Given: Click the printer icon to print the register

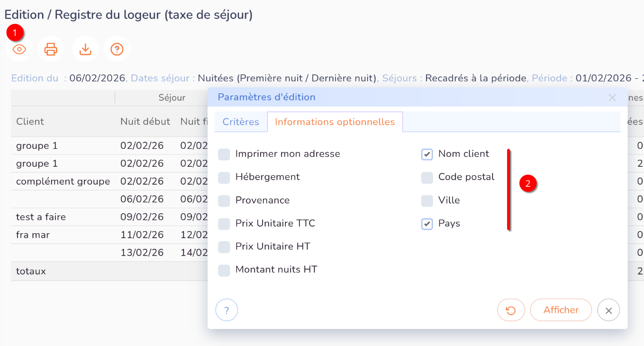Looking at the screenshot, I should point(51,49).
